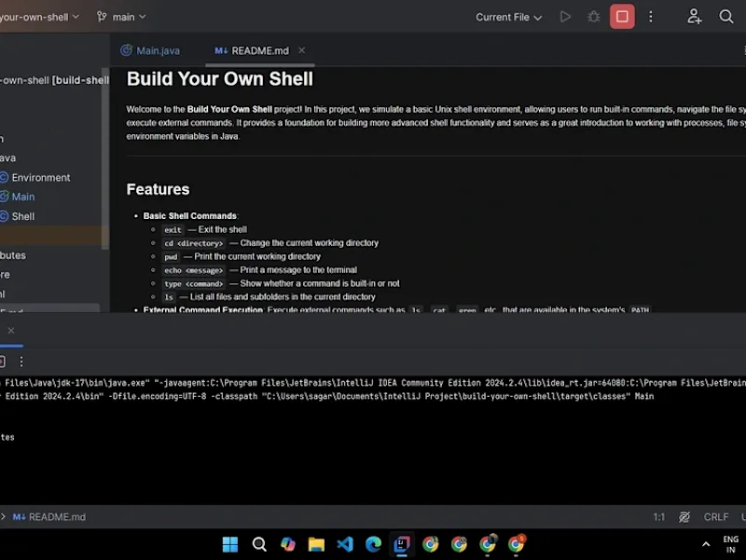Open IntelliJ IDEA from the taskbar

(x=402, y=544)
